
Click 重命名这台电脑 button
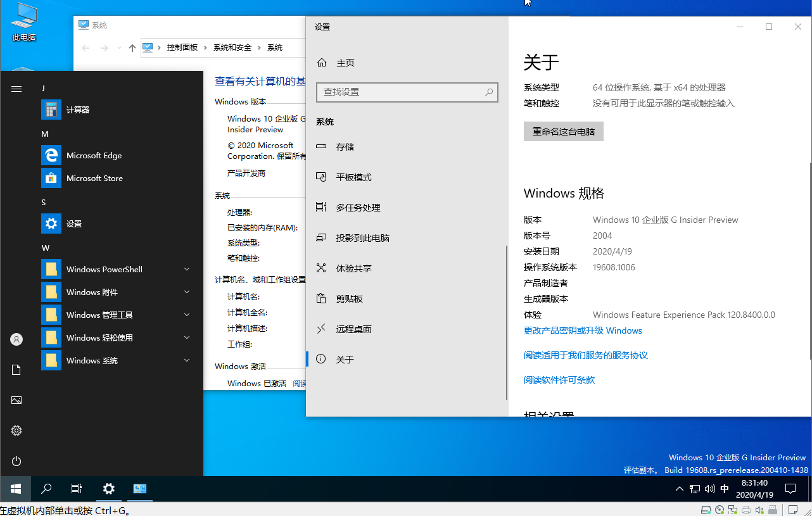point(564,132)
